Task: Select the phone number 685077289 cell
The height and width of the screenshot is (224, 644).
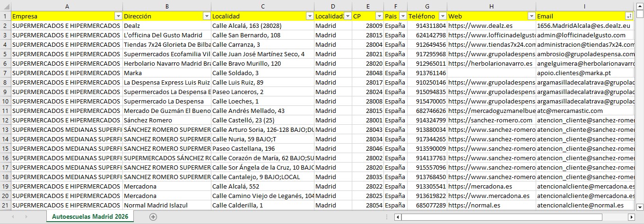Action: tap(427, 205)
